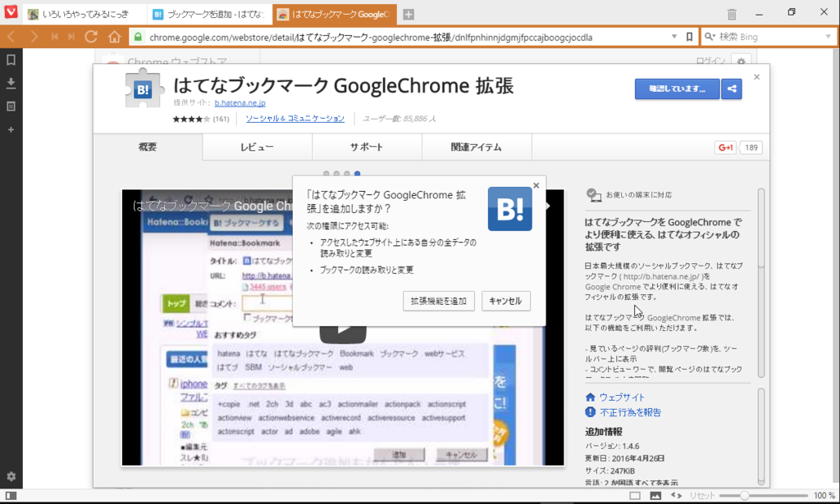Click the green padlock site info icon

click(x=138, y=37)
